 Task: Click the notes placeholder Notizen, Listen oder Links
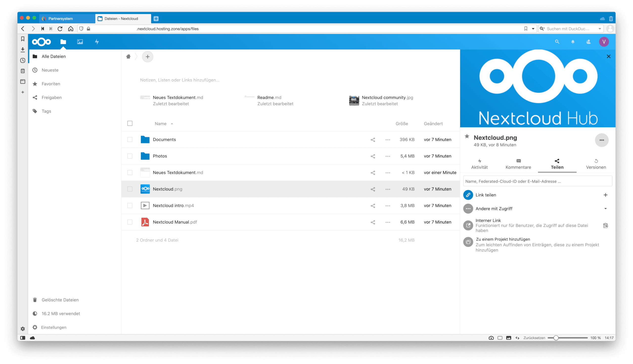pyautogui.click(x=180, y=80)
